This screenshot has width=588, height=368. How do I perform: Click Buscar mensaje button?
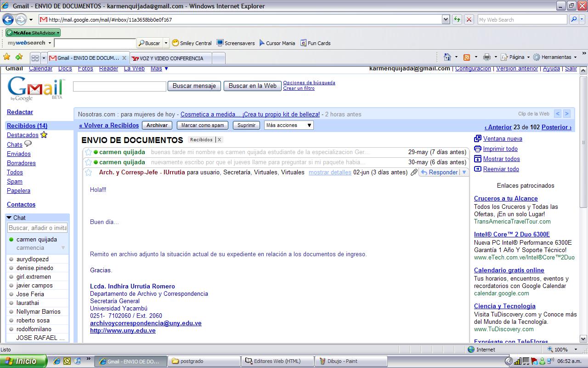[x=194, y=86]
